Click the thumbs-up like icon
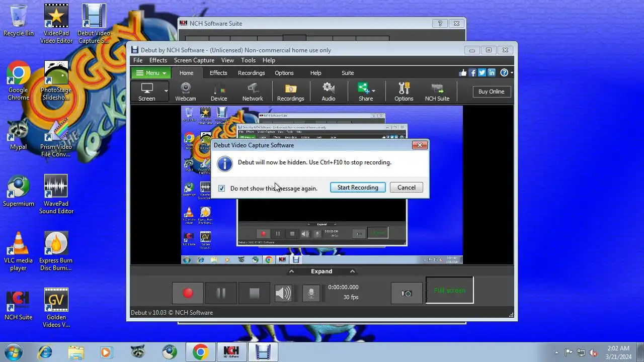The image size is (644, 362). coord(463,73)
